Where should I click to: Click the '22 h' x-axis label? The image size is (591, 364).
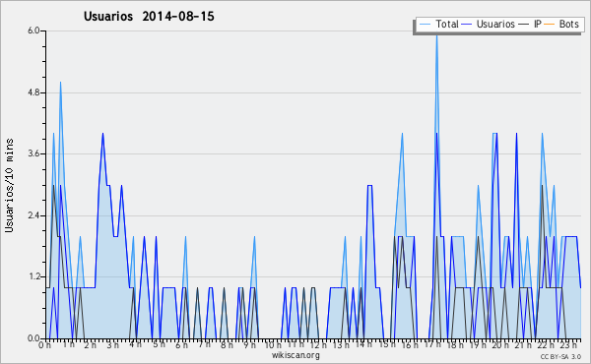click(546, 344)
